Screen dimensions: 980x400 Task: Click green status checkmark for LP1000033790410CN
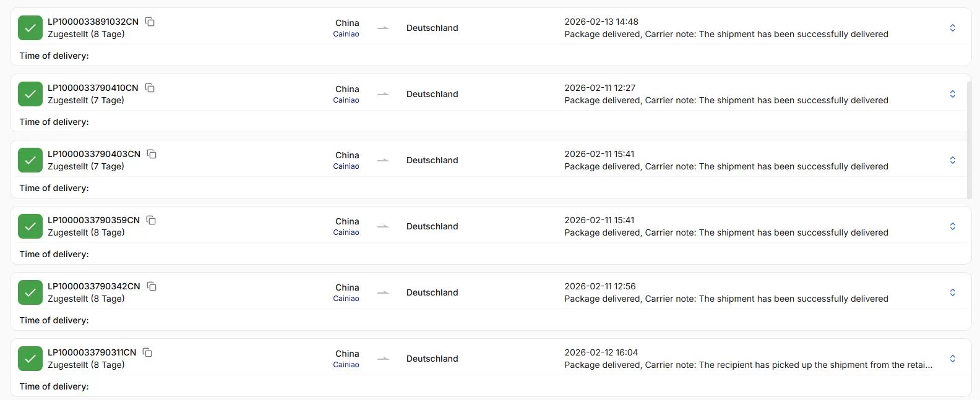click(x=30, y=94)
